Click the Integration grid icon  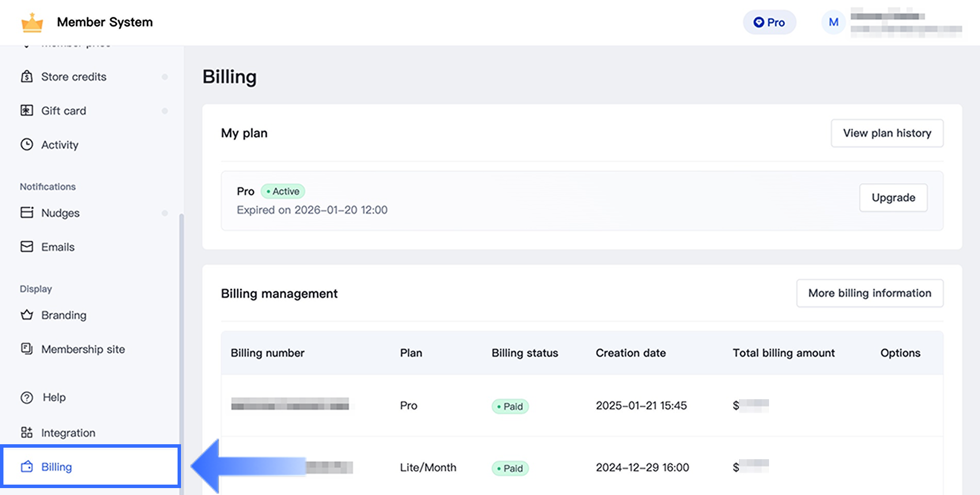click(x=27, y=433)
